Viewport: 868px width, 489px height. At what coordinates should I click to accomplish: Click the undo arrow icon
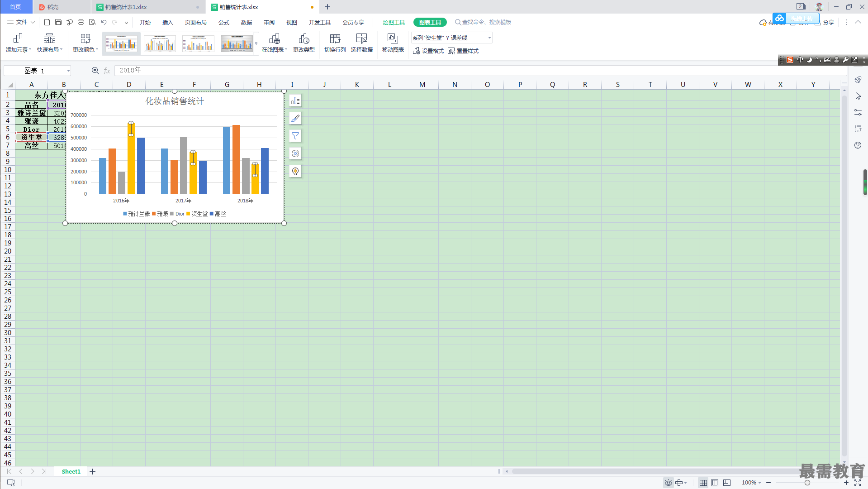pyautogui.click(x=104, y=22)
